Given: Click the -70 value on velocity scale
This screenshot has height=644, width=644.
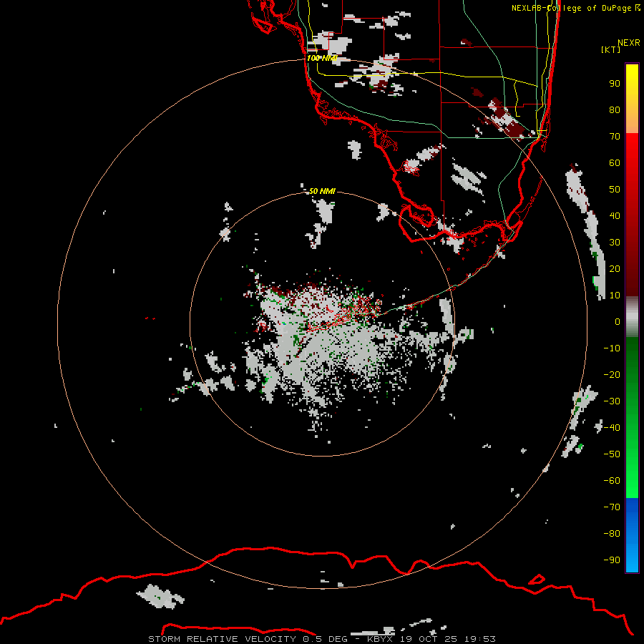Looking at the screenshot, I should coord(612,507).
